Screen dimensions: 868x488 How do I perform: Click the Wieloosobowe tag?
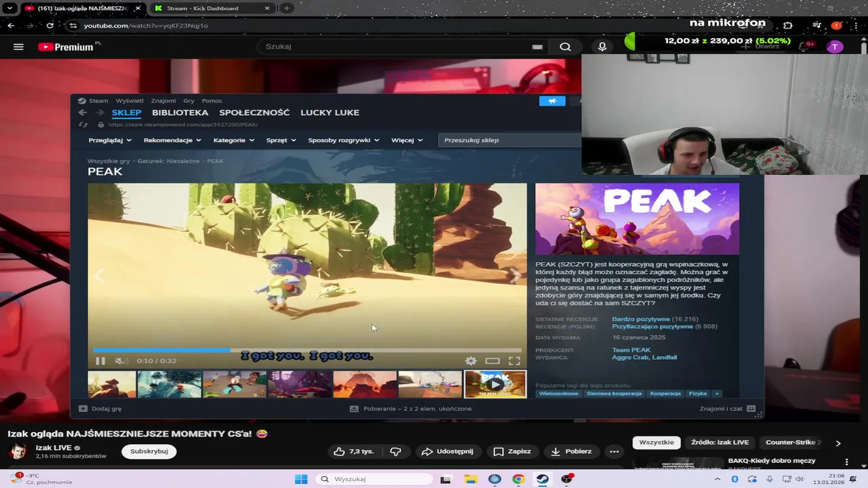coord(559,394)
